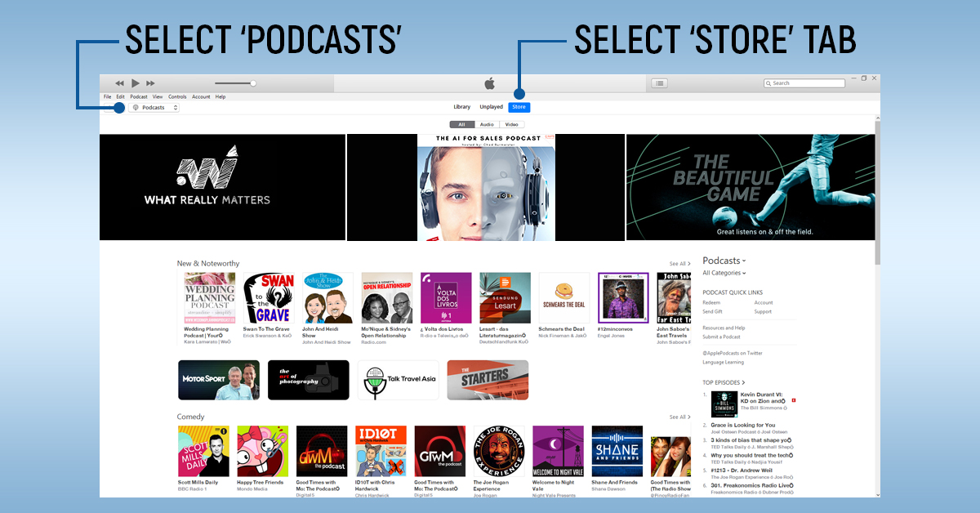Adjust the volume slider knob
The image size is (980, 513).
pos(253,83)
